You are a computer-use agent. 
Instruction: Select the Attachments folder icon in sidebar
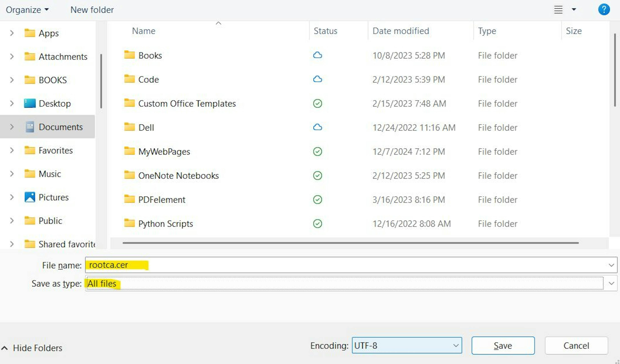point(30,56)
